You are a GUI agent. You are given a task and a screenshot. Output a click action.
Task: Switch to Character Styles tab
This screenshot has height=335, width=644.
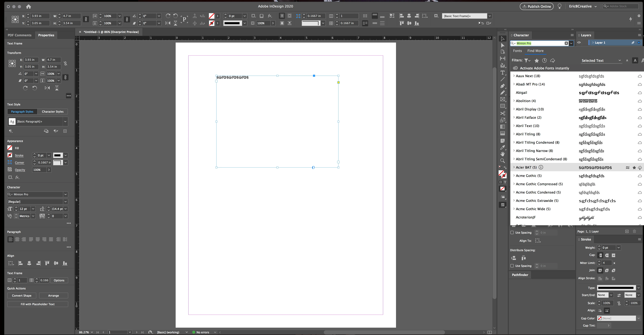pos(53,112)
